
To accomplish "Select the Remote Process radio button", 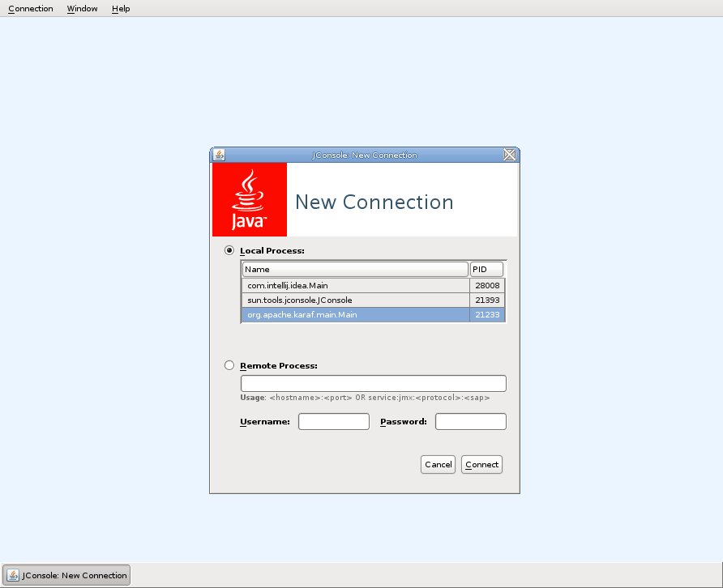I will [x=229, y=365].
